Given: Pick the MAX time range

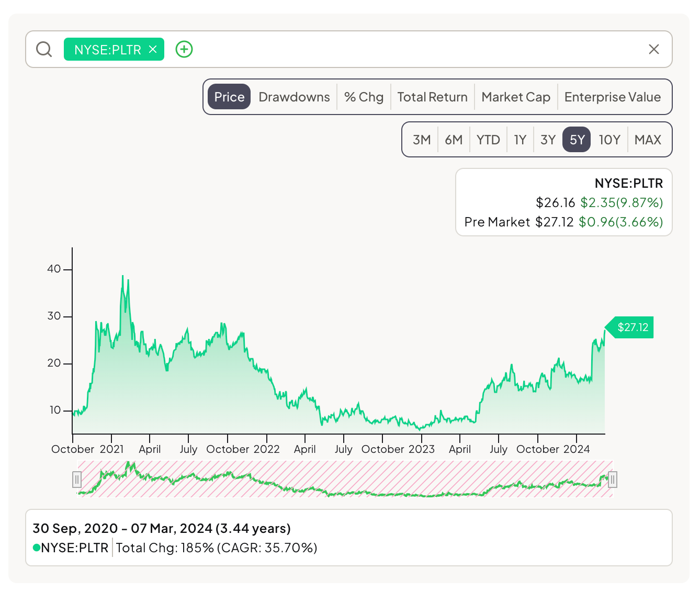Looking at the screenshot, I should (648, 140).
